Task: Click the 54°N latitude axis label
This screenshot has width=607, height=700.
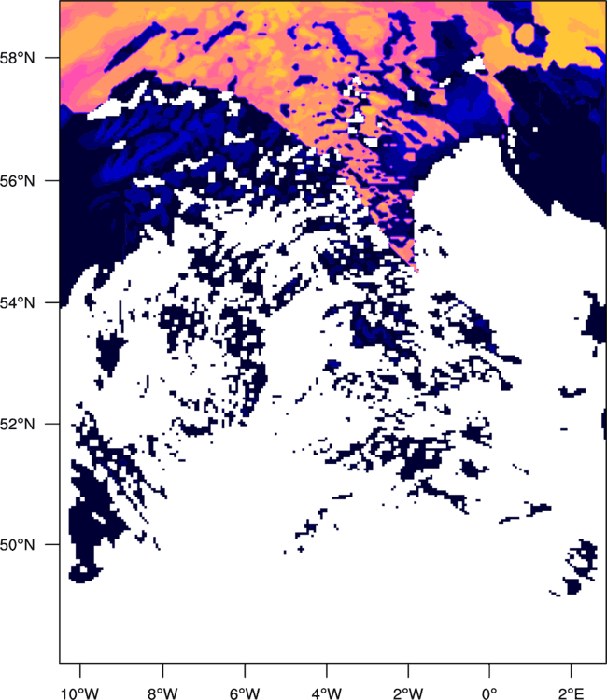Action: pos(17,302)
